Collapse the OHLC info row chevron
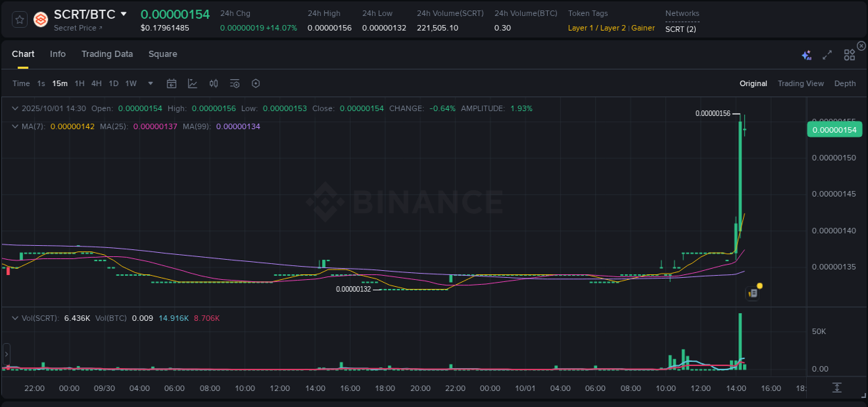 [15, 108]
